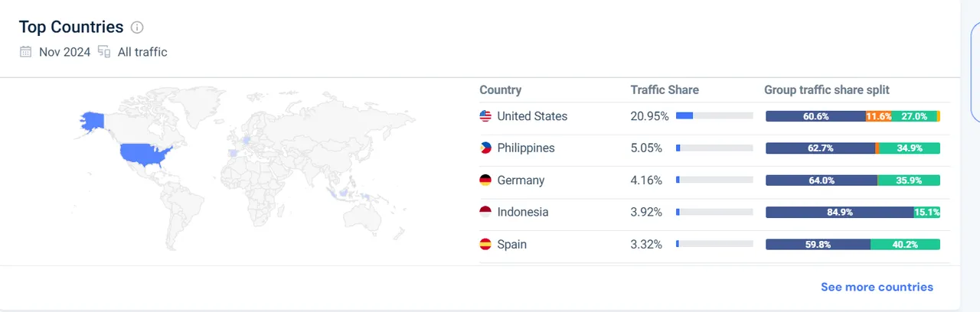Select the United States country name

(532, 116)
